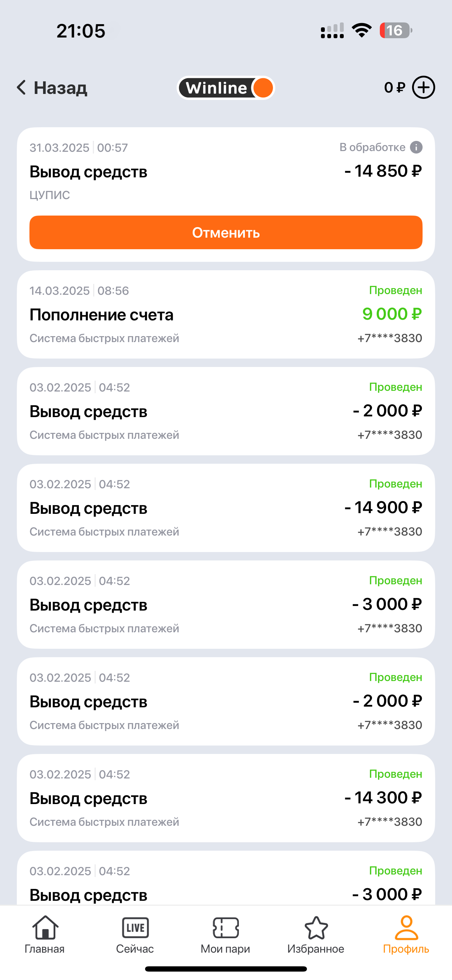
Task: Open the 9 000 ₽ Пополнение счета entry
Action: tap(226, 314)
